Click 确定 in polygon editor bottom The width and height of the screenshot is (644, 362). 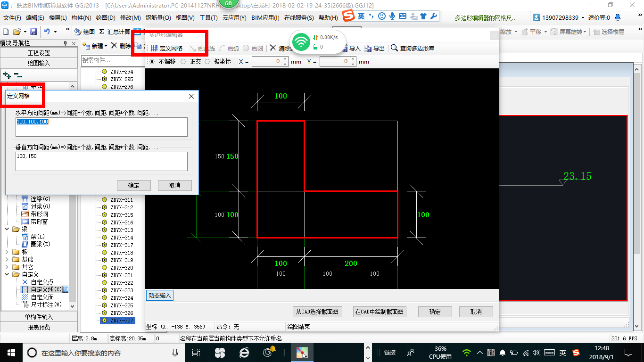(435, 312)
